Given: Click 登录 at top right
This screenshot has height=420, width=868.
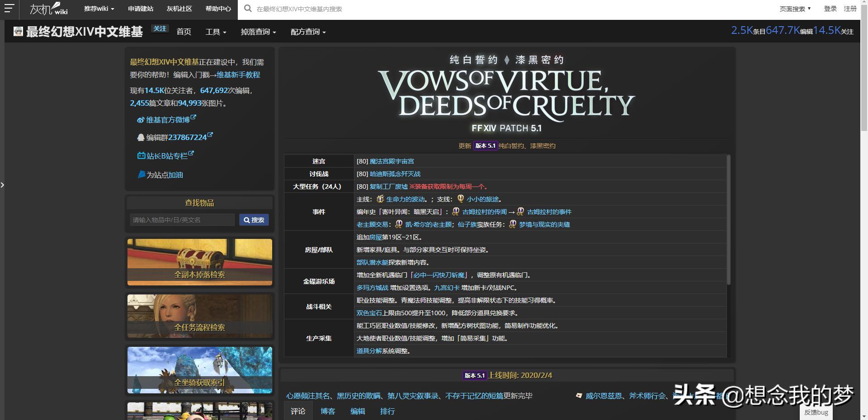Looking at the screenshot, I should pyautogui.click(x=830, y=9).
